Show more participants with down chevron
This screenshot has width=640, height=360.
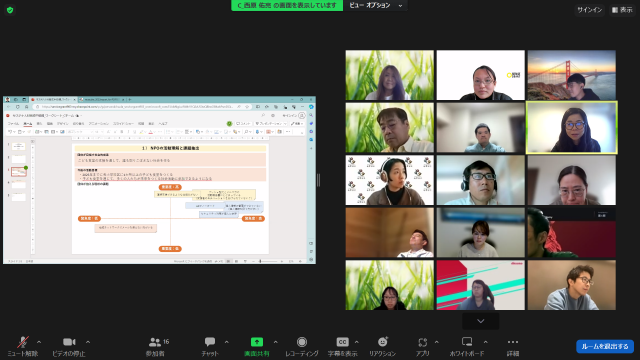coord(480,321)
